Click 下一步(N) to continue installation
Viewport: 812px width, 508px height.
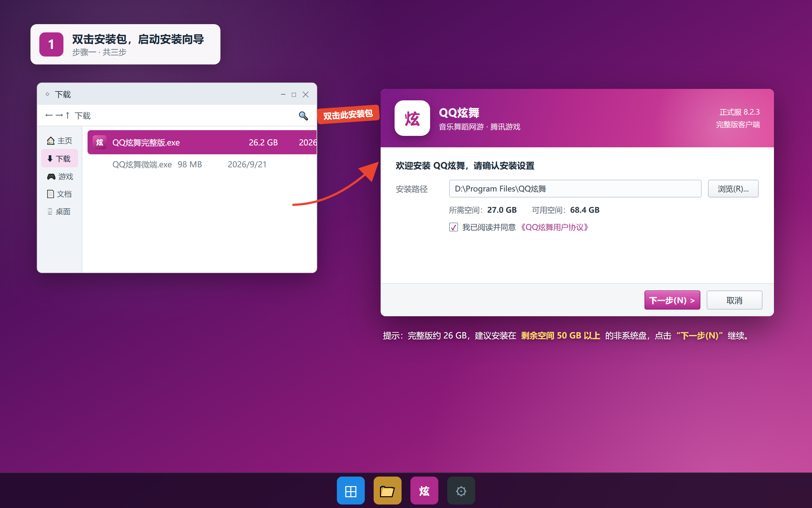[672, 300]
